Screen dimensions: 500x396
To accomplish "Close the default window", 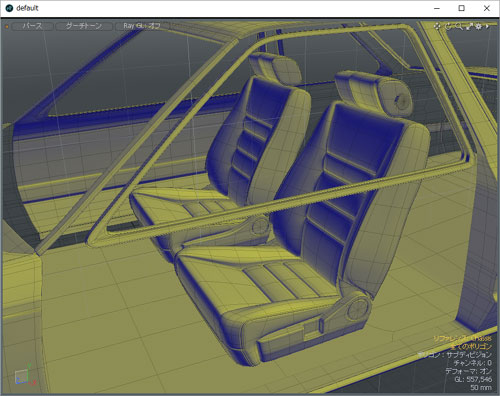I will coord(487,8).
